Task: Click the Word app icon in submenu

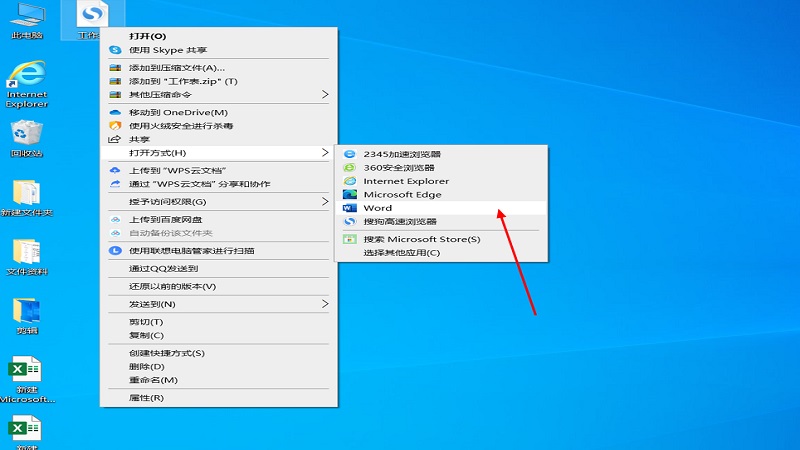Action: tap(349, 208)
